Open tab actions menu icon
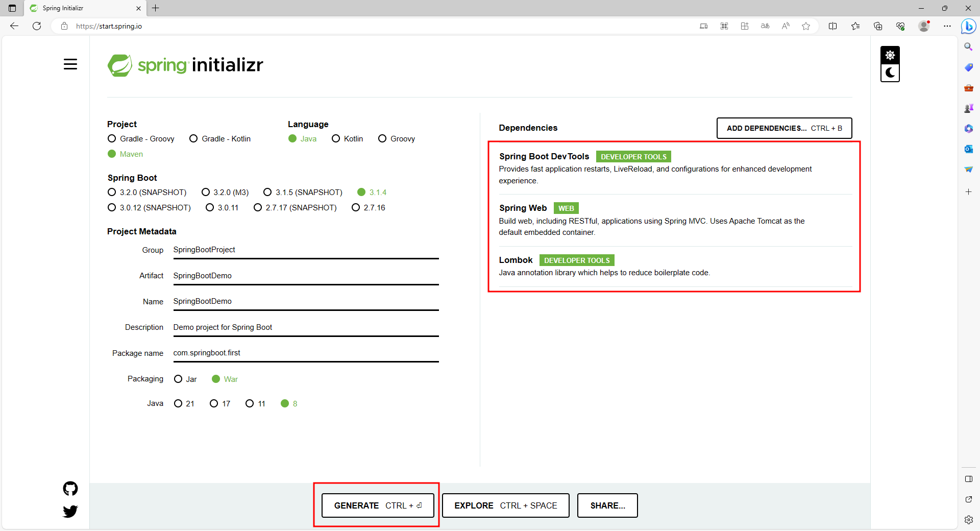980x531 pixels. (x=12, y=8)
